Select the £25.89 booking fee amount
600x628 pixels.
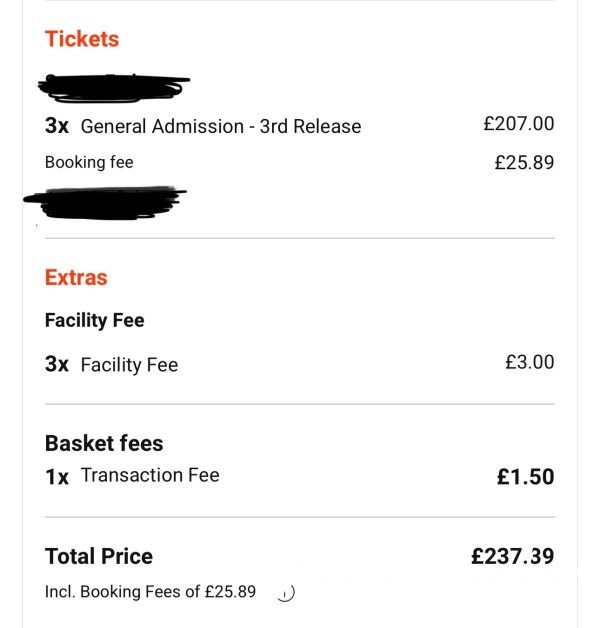point(524,163)
